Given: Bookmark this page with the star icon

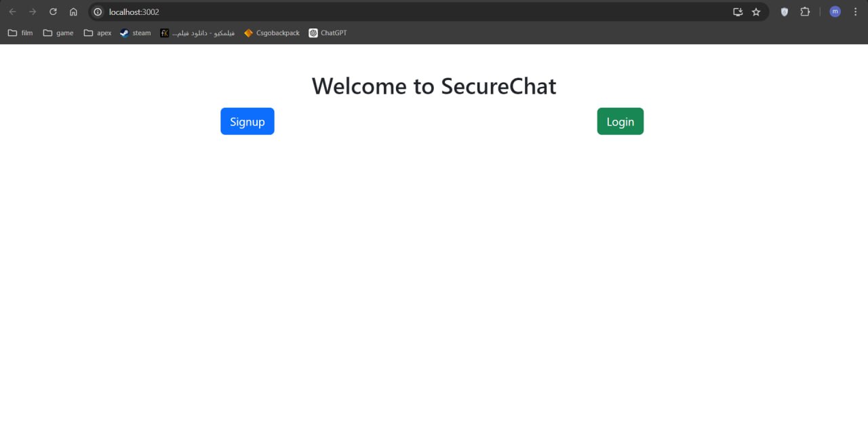Looking at the screenshot, I should click(x=756, y=12).
